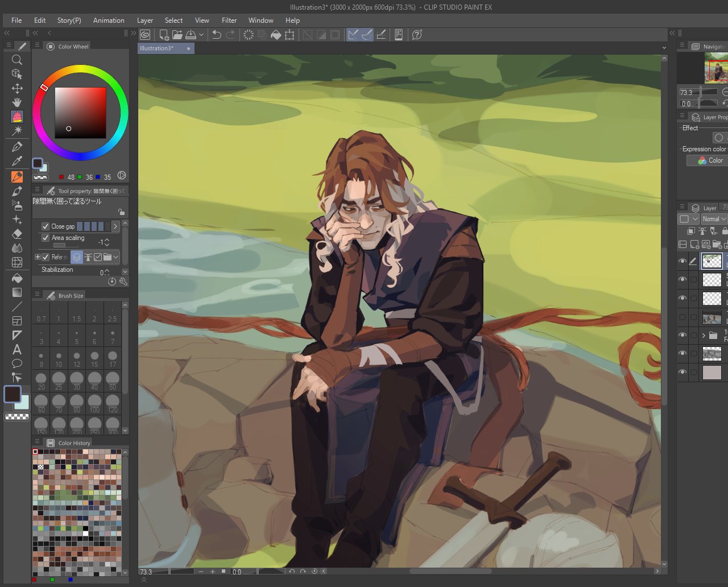Select the Move layer tool
The image size is (728, 587).
17,88
